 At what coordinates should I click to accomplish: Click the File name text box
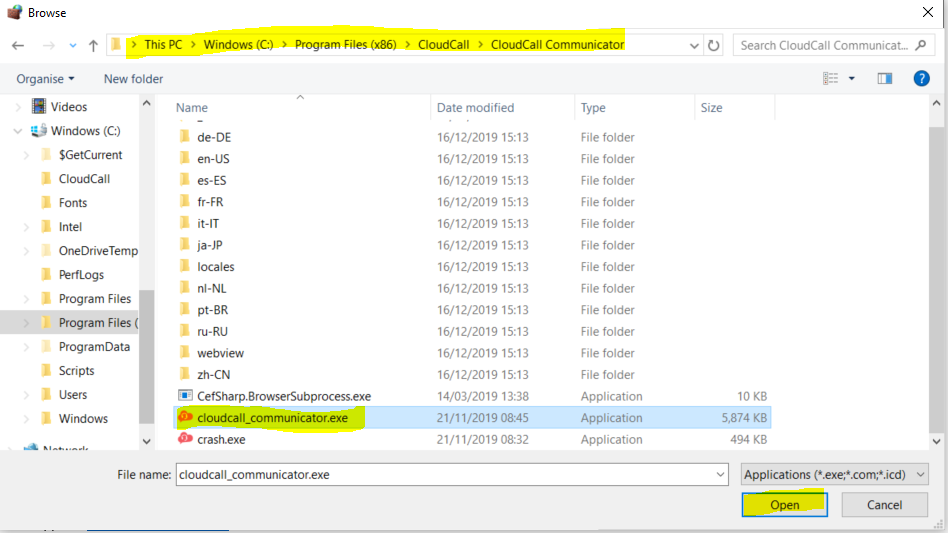(445, 474)
